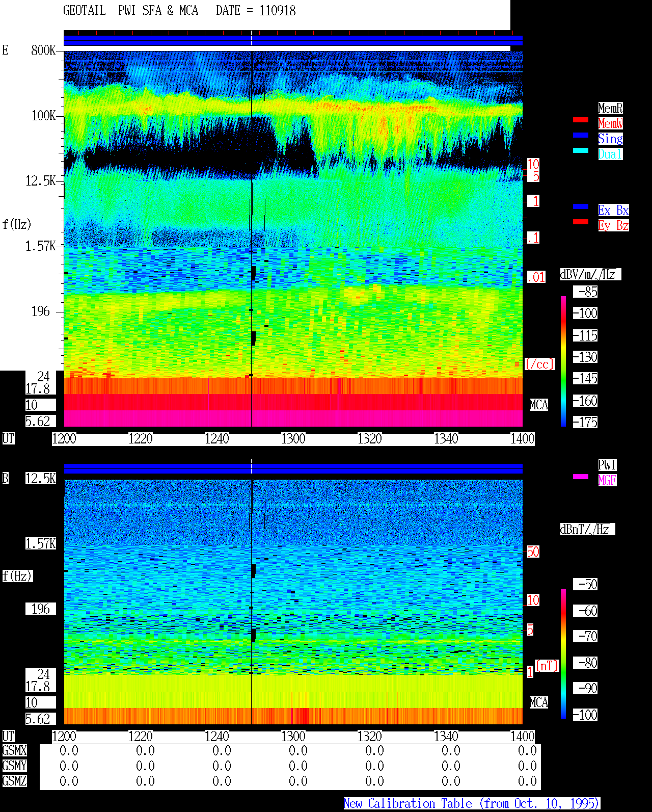Click the 1300 UT tick under E spectrogram

tap(293, 439)
